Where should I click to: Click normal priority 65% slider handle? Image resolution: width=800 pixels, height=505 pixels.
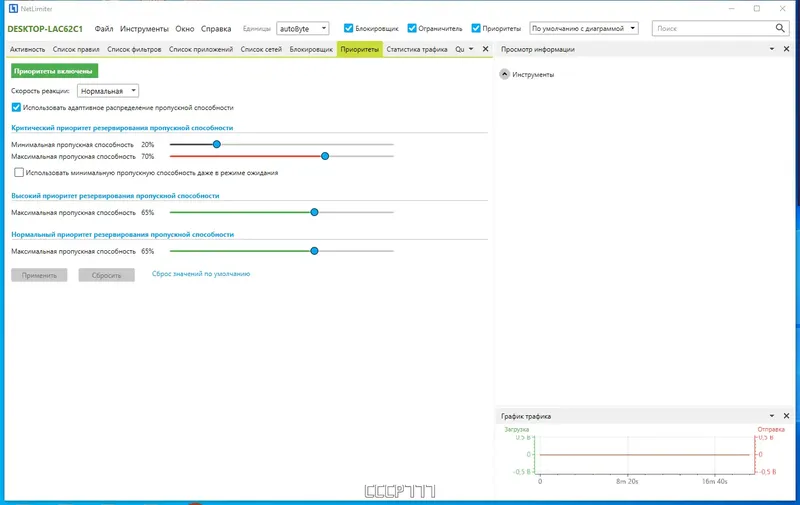pos(314,251)
